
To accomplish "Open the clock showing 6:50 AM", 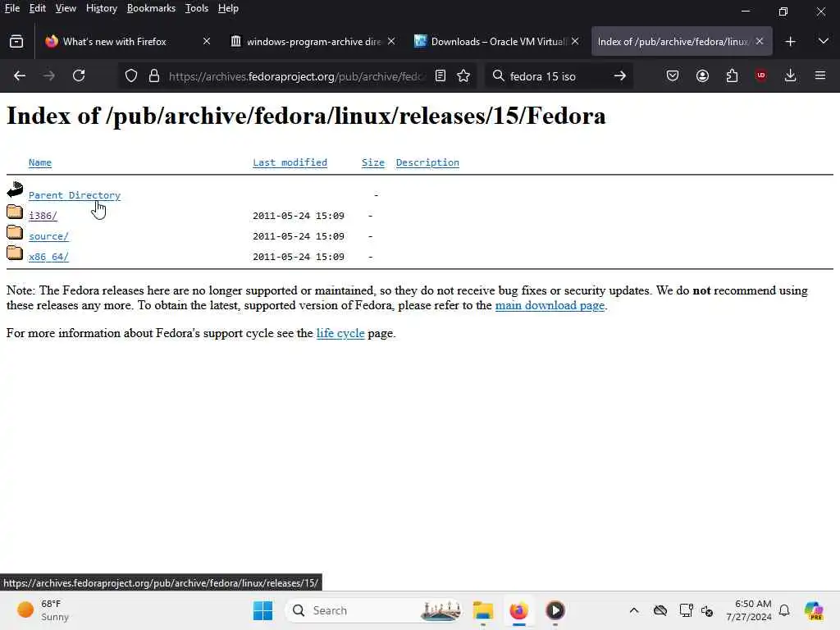I will [749, 610].
